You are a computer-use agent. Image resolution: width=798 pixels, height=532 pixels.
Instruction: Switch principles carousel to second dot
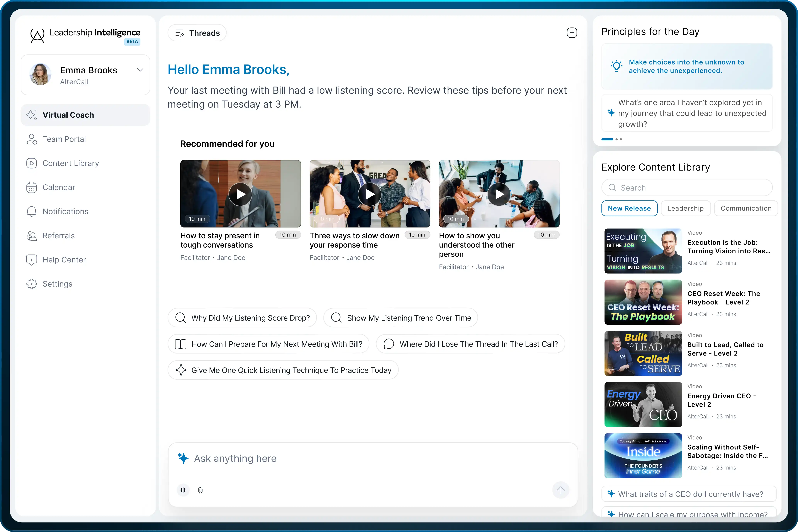pyautogui.click(x=616, y=139)
